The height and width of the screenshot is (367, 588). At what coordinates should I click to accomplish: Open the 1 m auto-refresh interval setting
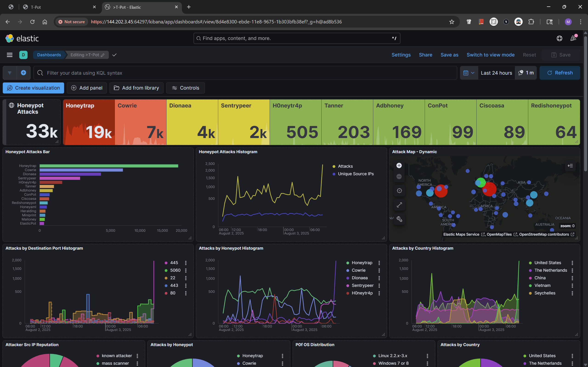tap(526, 73)
